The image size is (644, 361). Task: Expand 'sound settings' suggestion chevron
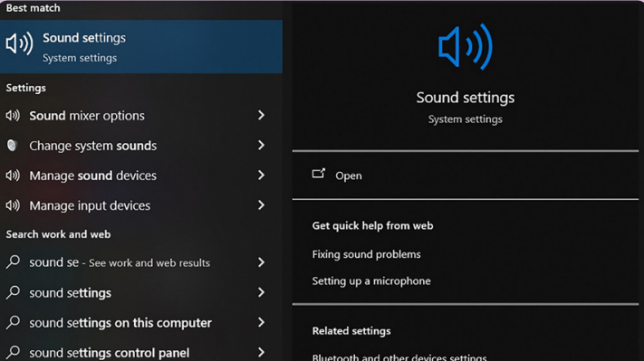[261, 292]
